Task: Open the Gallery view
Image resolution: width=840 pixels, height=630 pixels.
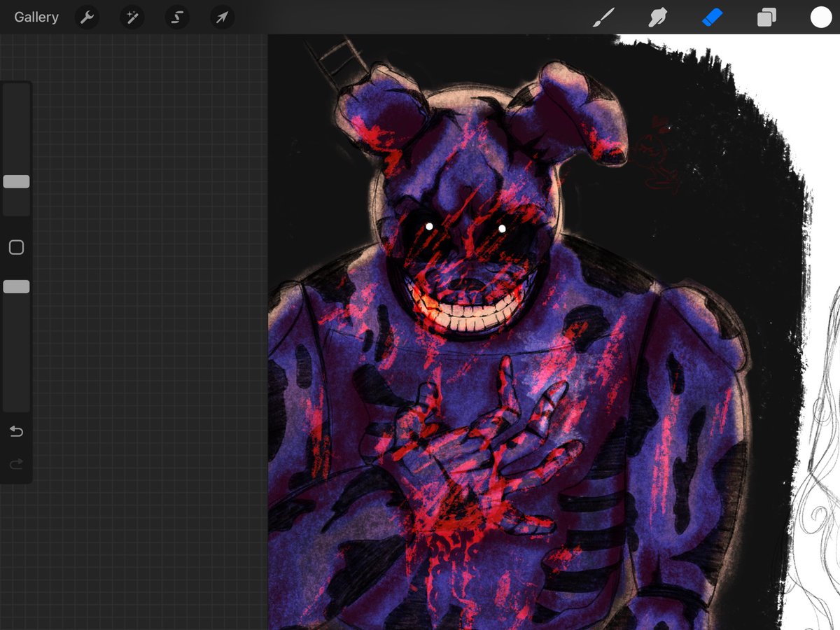Action: [36, 17]
